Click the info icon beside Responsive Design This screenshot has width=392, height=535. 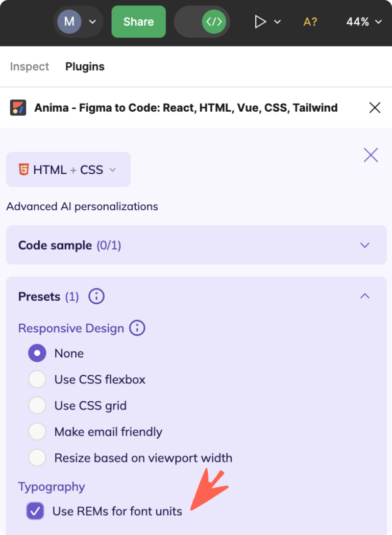coord(137,328)
